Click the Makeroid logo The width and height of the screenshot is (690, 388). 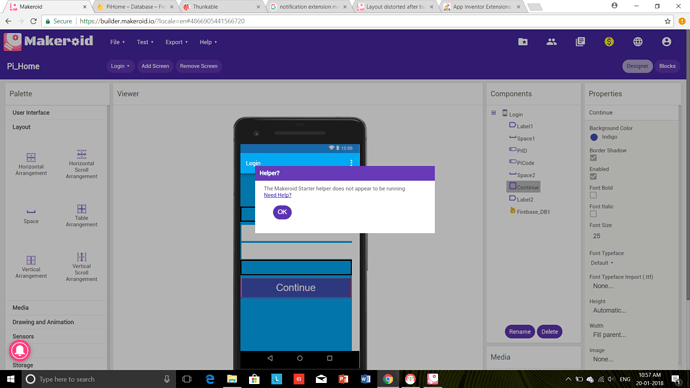tap(48, 41)
